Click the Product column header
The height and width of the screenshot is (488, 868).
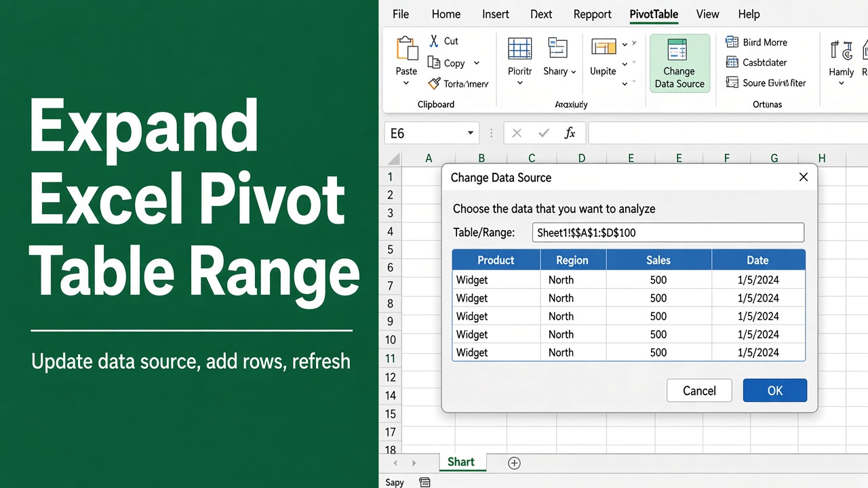tap(496, 260)
